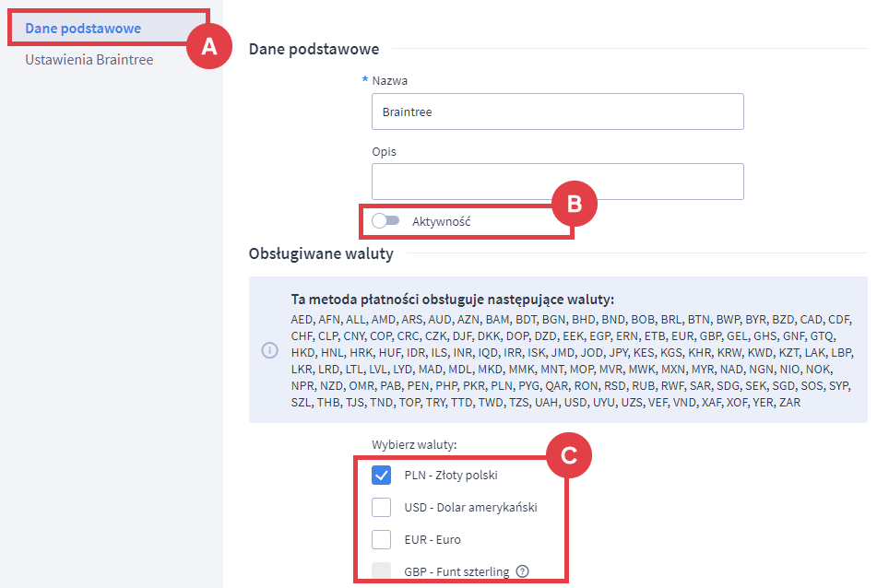Click the help icon next to GBP - Funt szterling

[523, 571]
